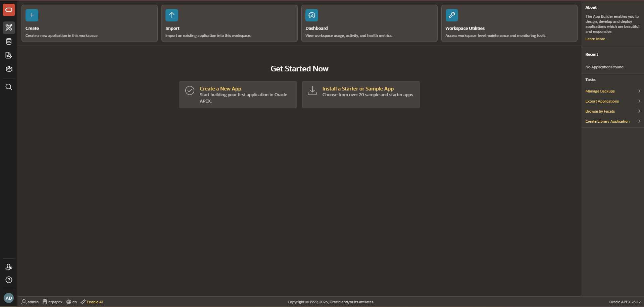Click the Tasks section heading
Viewport: 644px width, 307px height.
pyautogui.click(x=590, y=80)
